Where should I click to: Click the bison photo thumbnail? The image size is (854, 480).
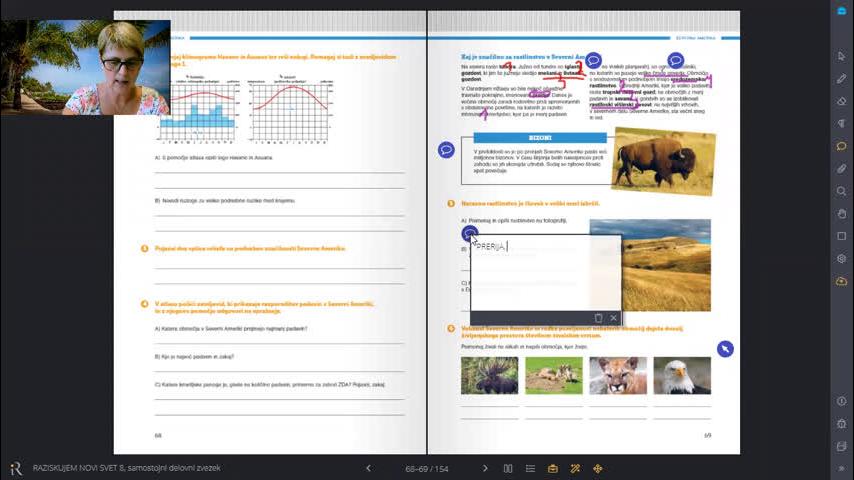pyautogui.click(x=662, y=160)
